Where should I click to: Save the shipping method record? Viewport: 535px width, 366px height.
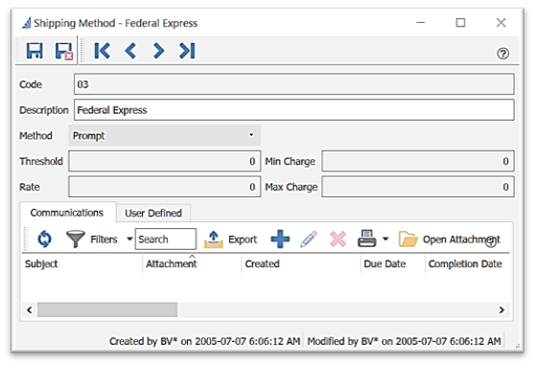tap(34, 50)
